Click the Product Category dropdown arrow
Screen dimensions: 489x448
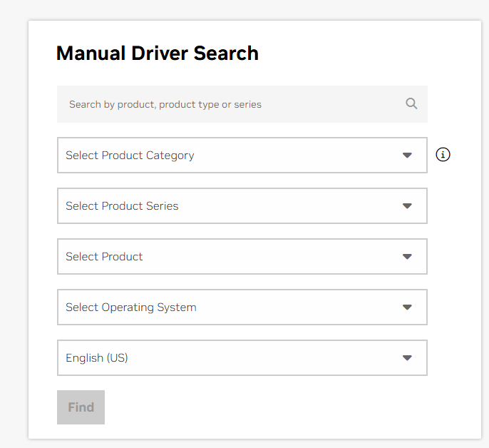[407, 156]
